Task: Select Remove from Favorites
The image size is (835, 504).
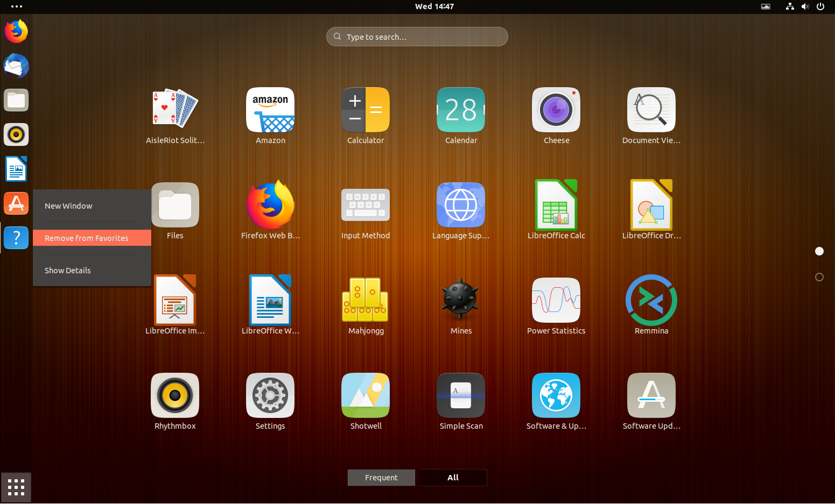Action: pos(86,238)
